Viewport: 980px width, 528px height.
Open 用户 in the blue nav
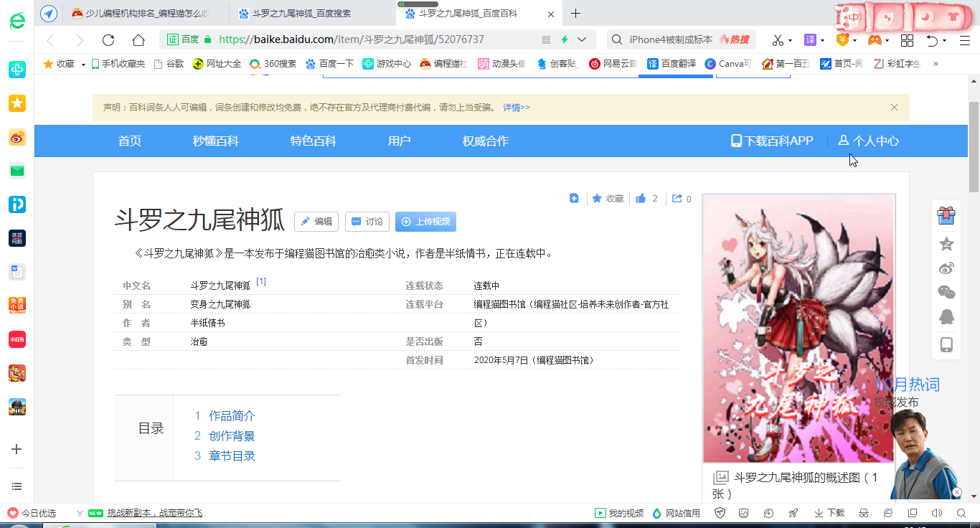tap(400, 141)
